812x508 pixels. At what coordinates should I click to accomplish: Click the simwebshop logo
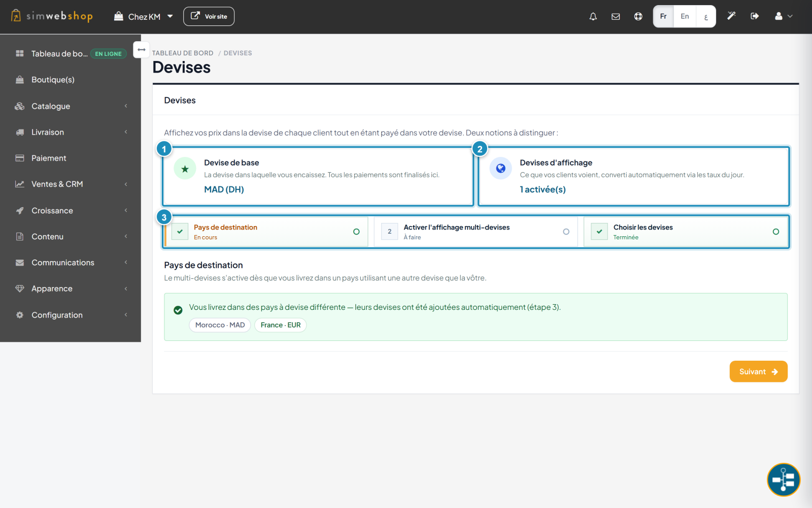(52, 16)
